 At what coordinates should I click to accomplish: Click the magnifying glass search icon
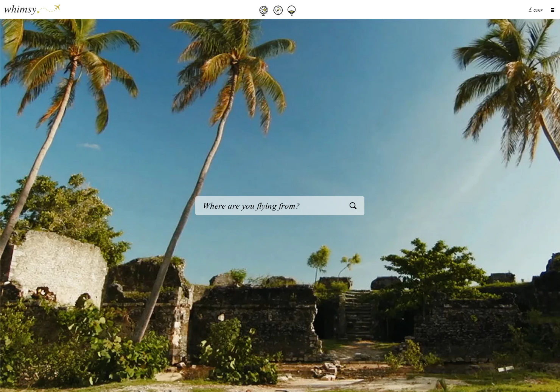point(353,206)
